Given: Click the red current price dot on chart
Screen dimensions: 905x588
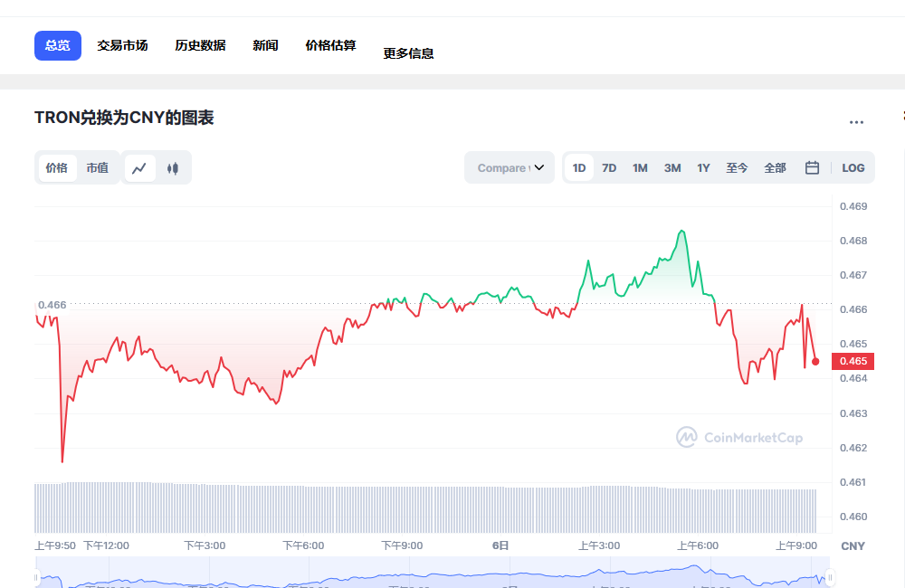Looking at the screenshot, I should coord(815,362).
